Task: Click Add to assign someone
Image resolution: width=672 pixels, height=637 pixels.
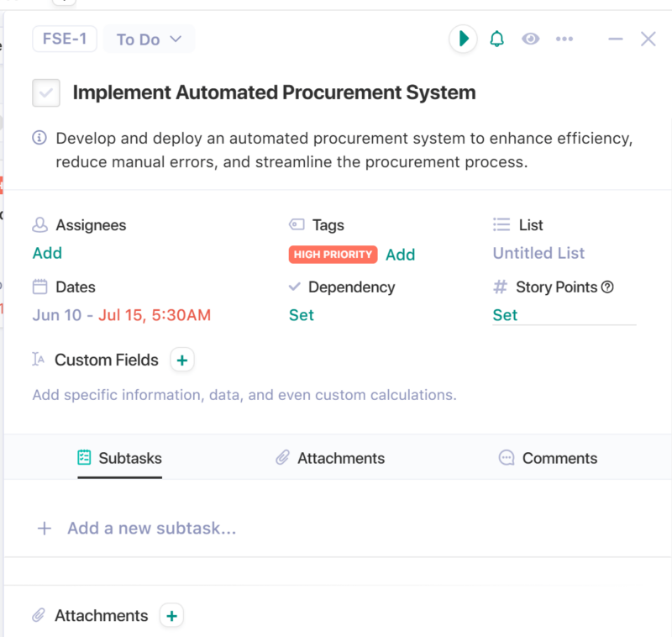Action: click(47, 253)
